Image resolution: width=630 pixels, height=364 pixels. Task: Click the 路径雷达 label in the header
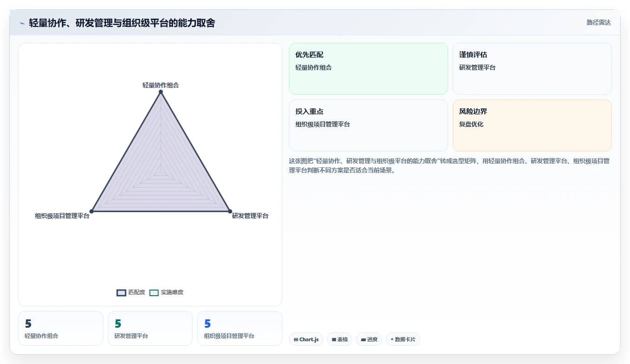(598, 22)
